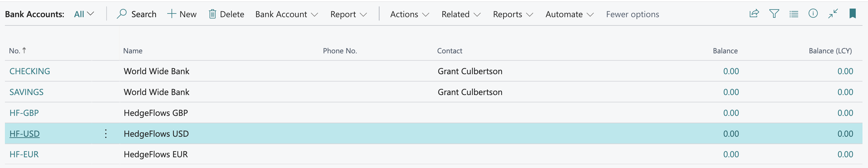Expand the All views dropdown
Viewport: 868px width, 168px height.
click(x=84, y=14)
